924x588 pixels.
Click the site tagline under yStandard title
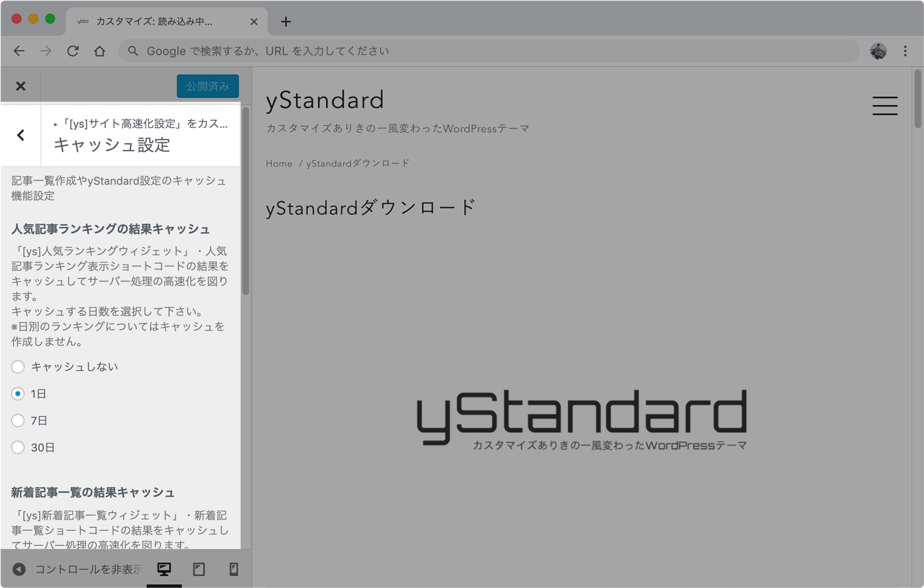[x=397, y=128]
